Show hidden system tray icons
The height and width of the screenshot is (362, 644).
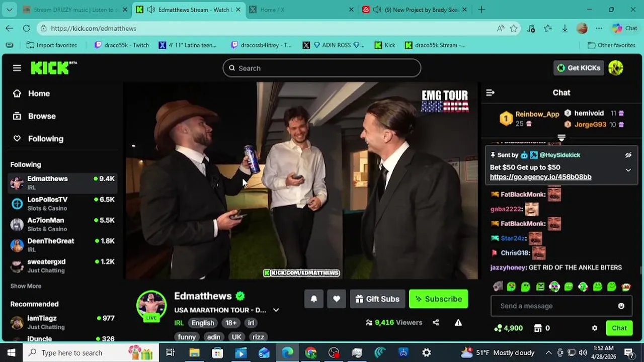pyautogui.click(x=548, y=352)
